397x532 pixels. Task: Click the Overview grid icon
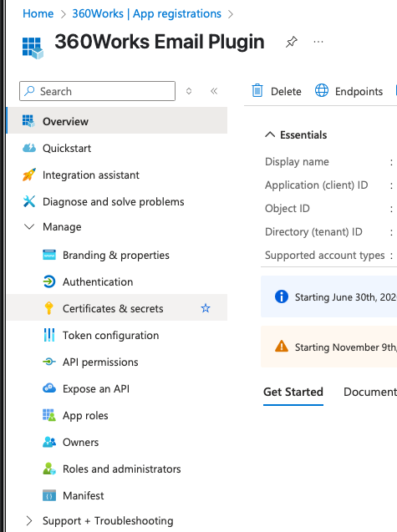tap(28, 121)
